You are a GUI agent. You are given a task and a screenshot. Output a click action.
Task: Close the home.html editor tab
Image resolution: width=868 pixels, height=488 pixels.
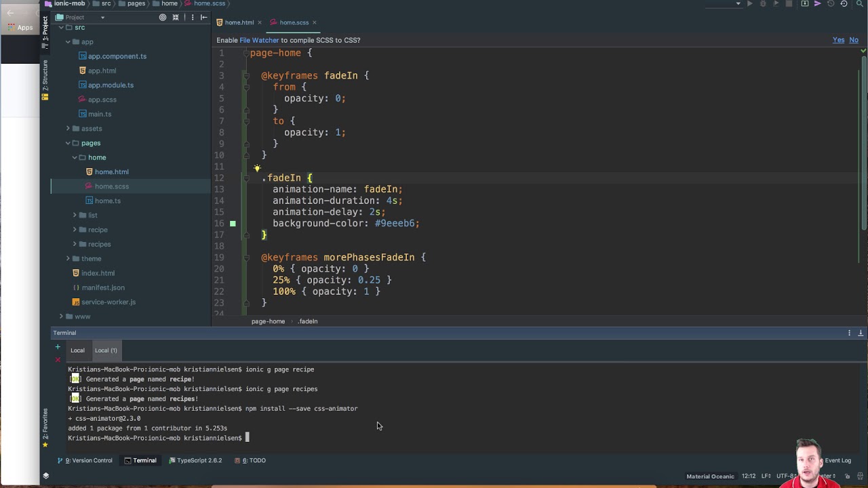260,22
